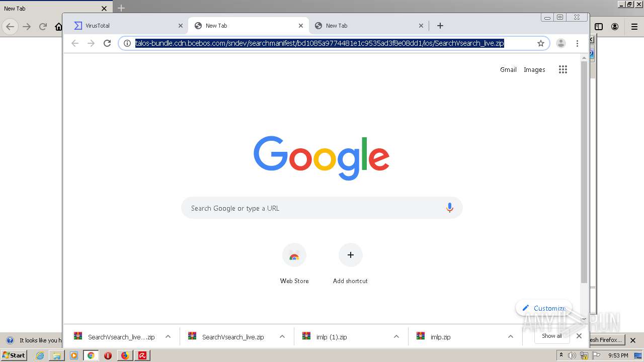The width and height of the screenshot is (644, 362).
Task: Open the volume tray icon
Action: (x=572, y=355)
